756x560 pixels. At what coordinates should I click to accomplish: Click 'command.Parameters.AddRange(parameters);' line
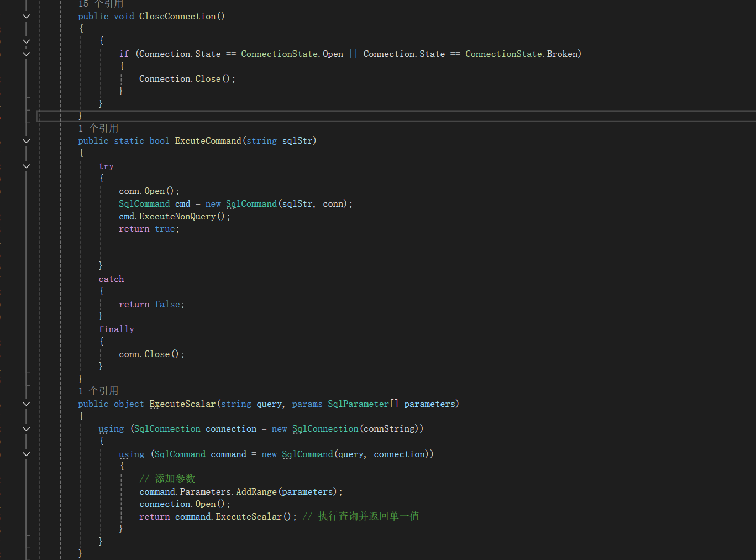coord(241,492)
